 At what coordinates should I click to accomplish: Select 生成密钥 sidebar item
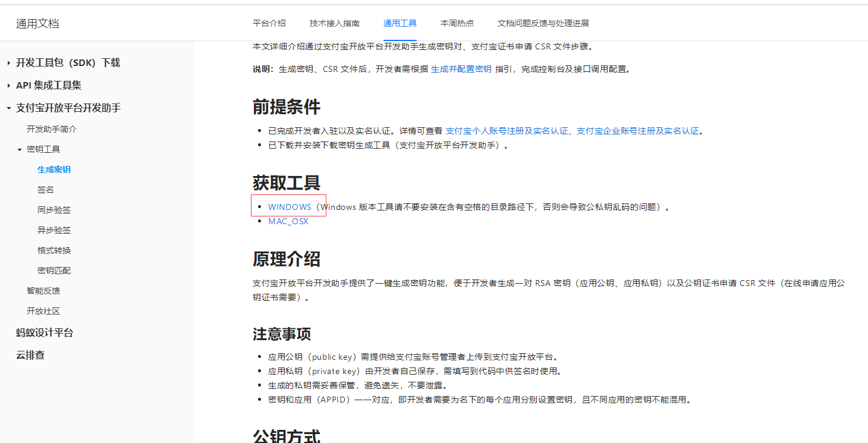[54, 169]
